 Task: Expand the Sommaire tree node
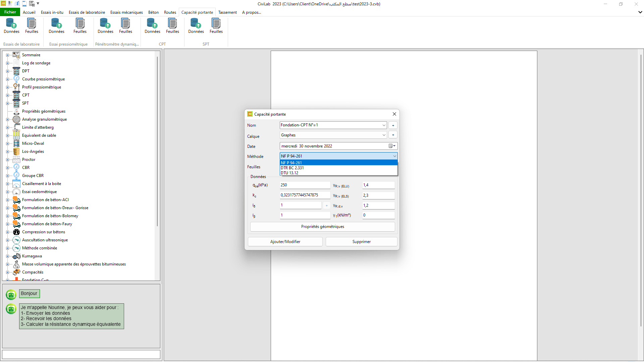click(7, 55)
